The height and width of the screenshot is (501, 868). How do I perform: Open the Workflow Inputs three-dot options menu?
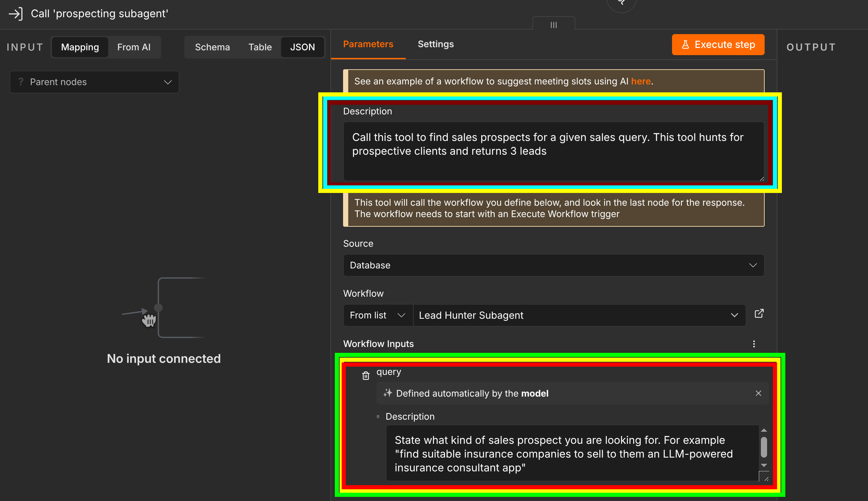(x=754, y=344)
